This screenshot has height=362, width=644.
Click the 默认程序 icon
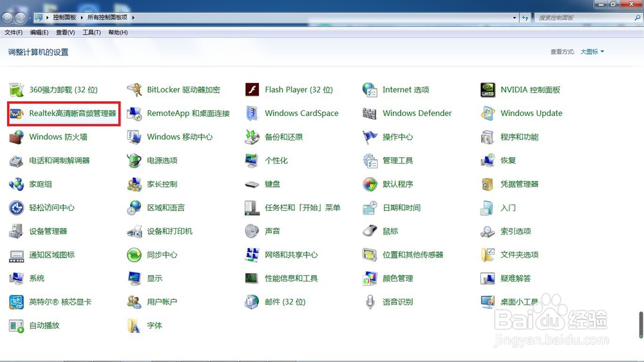tap(370, 184)
